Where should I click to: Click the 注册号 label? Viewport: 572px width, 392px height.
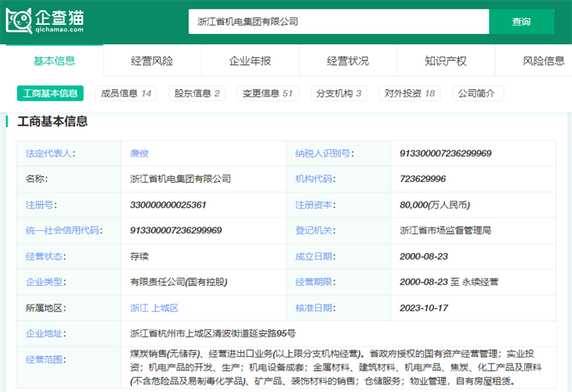tap(41, 205)
